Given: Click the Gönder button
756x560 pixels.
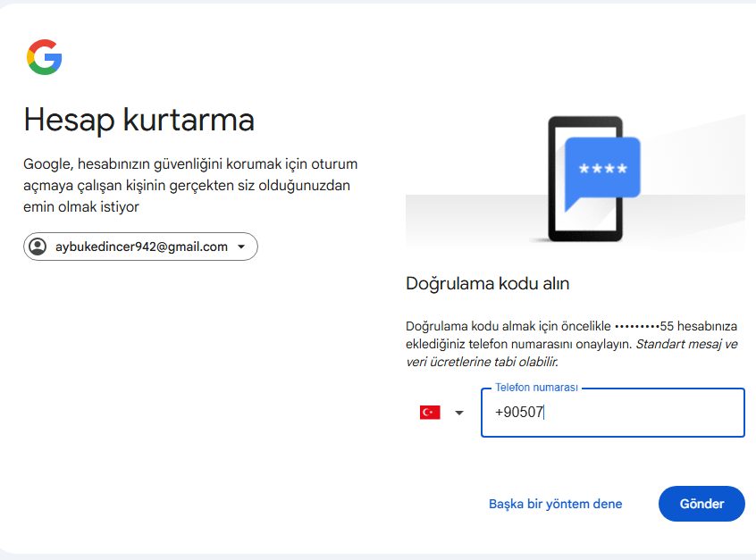Looking at the screenshot, I should (x=701, y=504).
